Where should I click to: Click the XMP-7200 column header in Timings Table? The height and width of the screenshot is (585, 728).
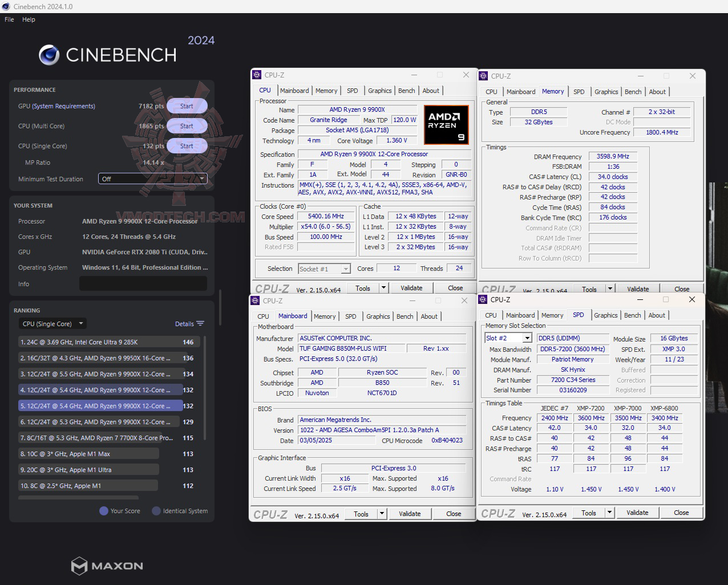(591, 408)
